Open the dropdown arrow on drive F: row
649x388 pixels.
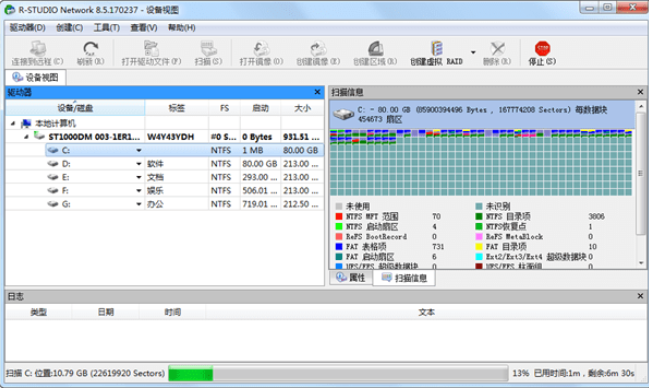139,190
